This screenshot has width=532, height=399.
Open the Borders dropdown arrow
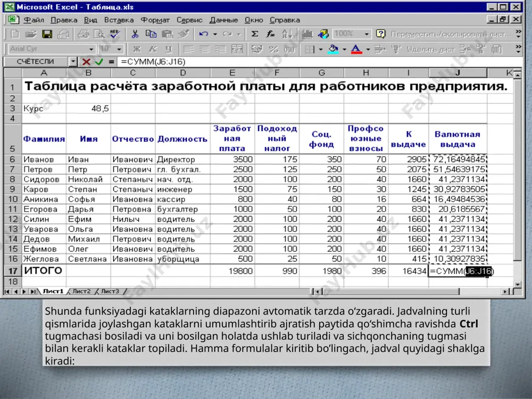(x=320, y=49)
